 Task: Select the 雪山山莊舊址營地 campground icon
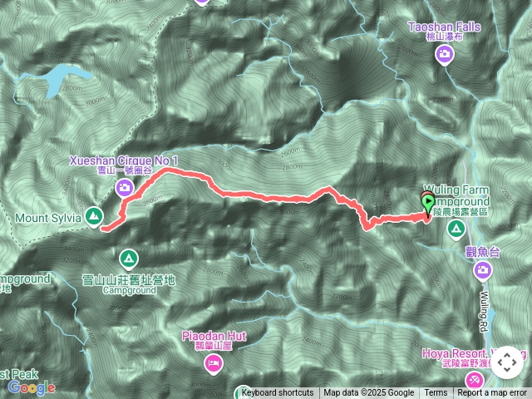click(x=129, y=259)
